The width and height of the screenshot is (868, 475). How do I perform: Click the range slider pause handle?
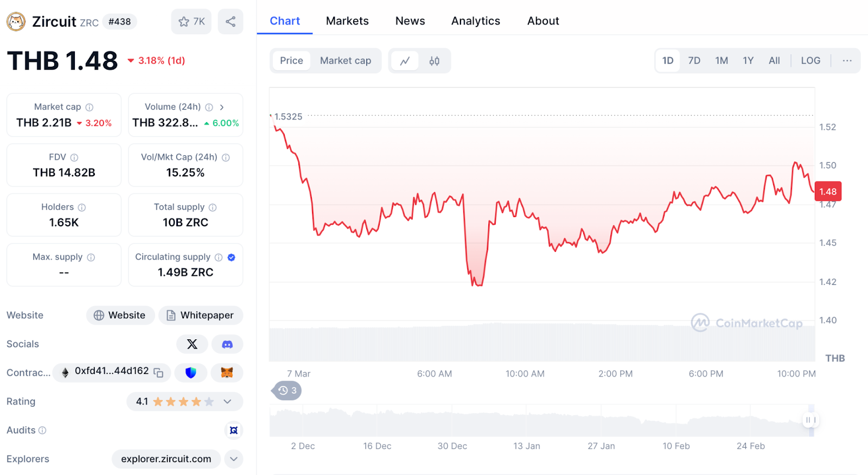tap(811, 420)
